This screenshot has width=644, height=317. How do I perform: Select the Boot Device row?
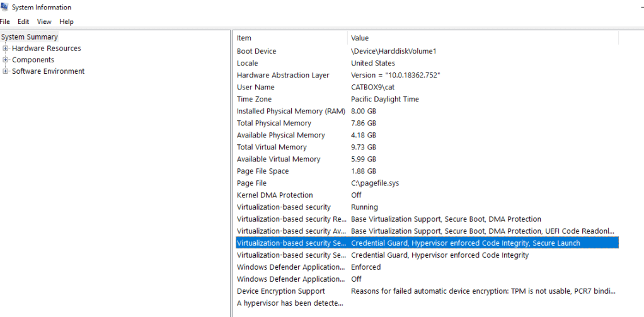pos(256,51)
